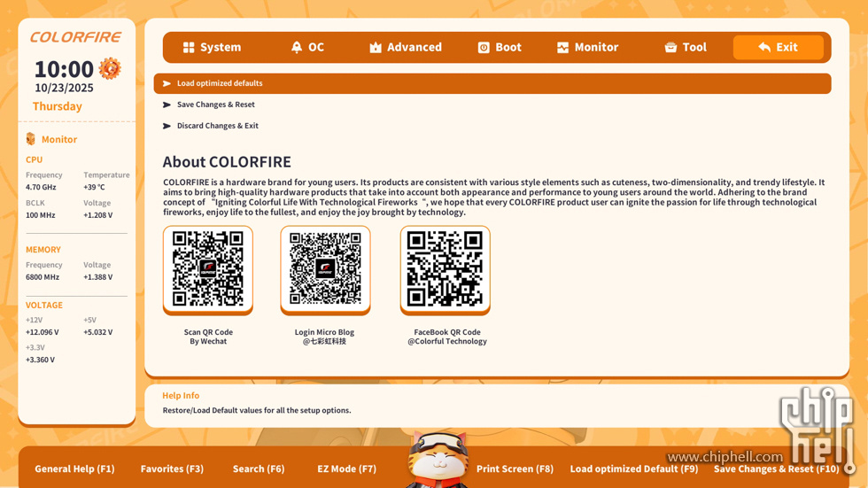The image size is (868, 488).
Task: Click the System tab grid icon
Action: click(x=189, y=48)
